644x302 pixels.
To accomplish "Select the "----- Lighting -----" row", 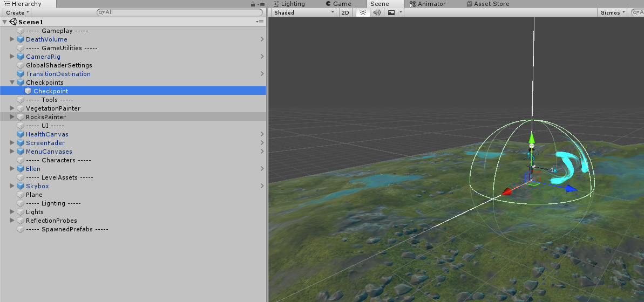I will click(133, 203).
